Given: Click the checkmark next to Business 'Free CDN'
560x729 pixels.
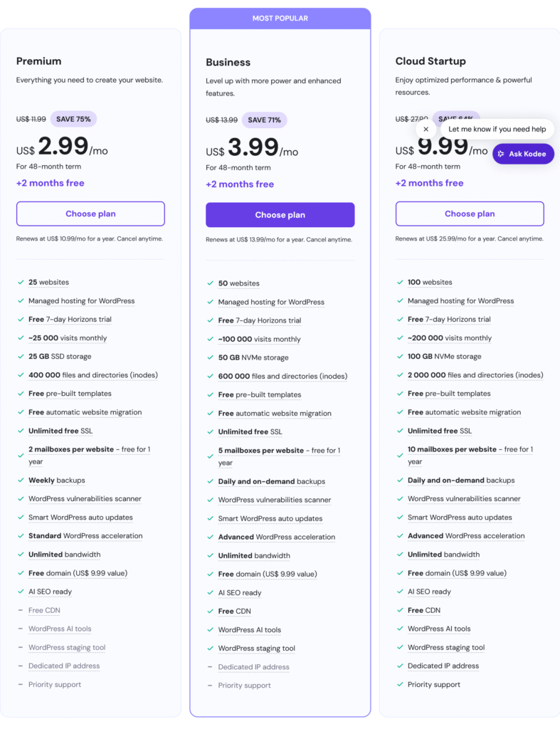Looking at the screenshot, I should pos(211,612).
